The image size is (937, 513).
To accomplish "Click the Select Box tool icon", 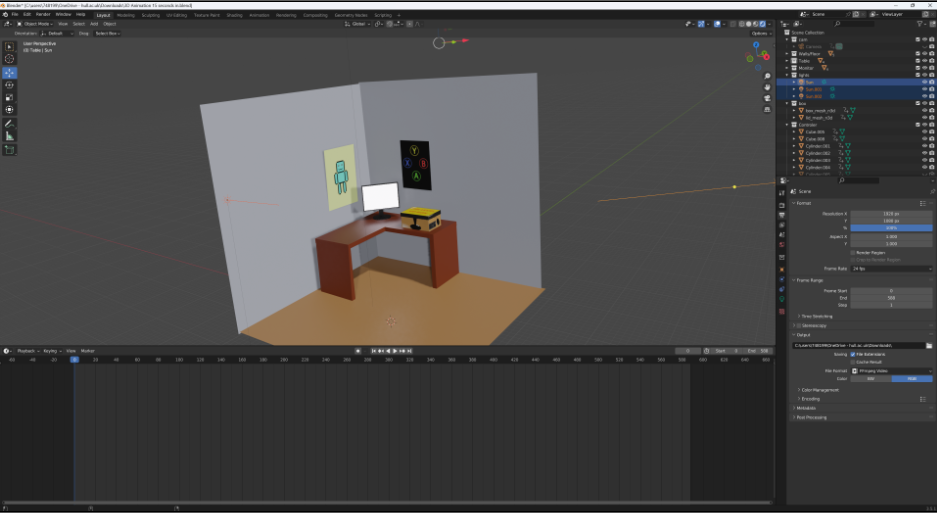I will pyautogui.click(x=10, y=47).
